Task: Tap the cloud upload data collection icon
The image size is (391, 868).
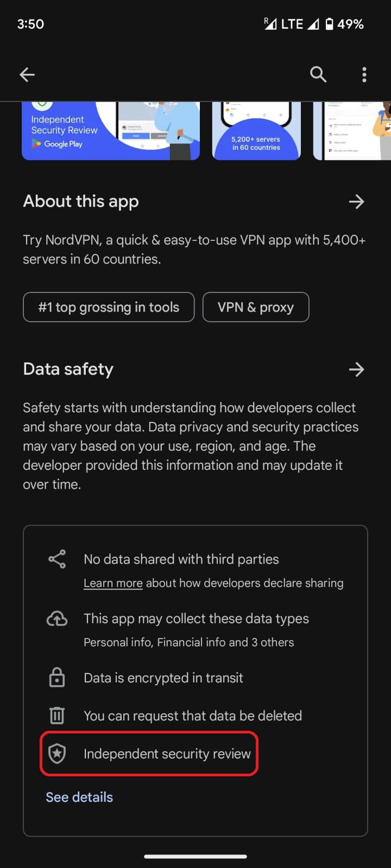Action: point(57,619)
